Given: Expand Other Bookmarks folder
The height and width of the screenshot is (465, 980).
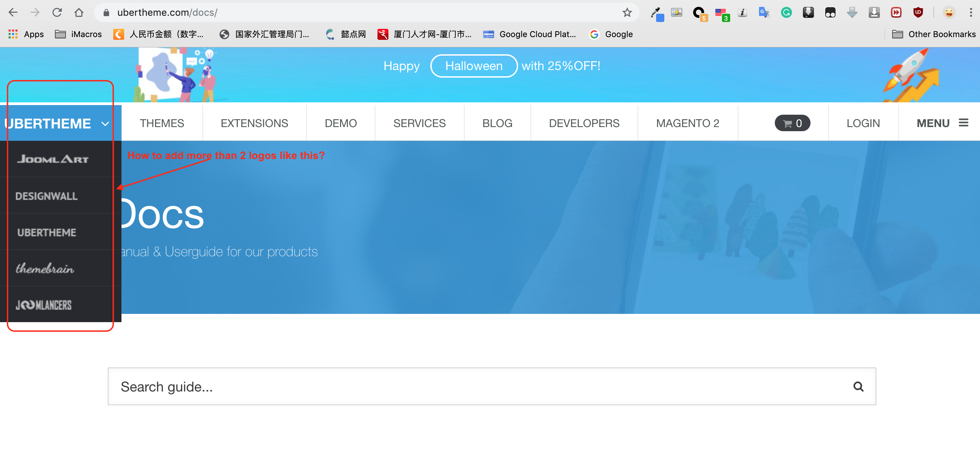Looking at the screenshot, I should click(934, 34).
